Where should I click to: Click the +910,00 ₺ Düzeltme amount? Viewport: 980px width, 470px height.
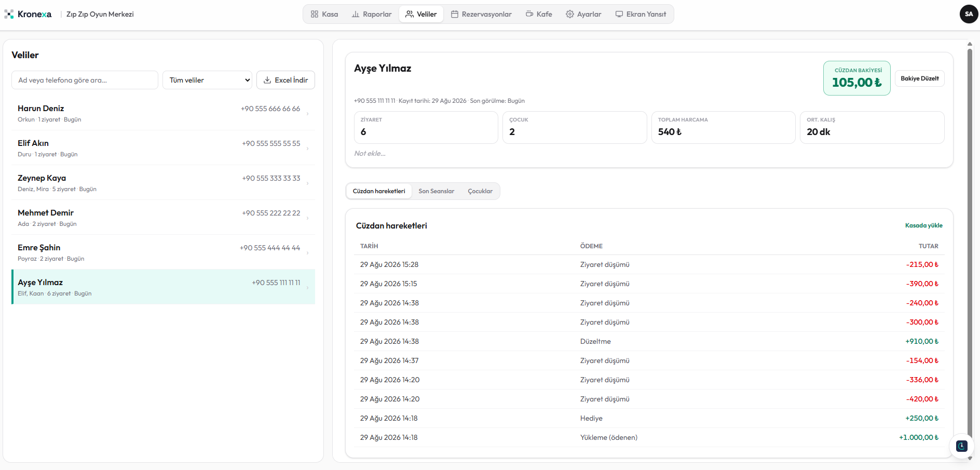coord(922,341)
